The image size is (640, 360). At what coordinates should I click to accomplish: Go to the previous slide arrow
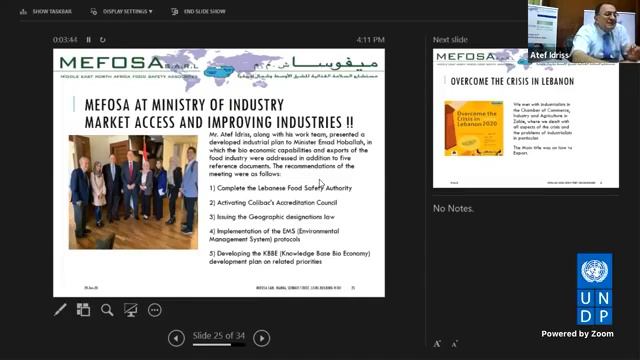[x=176, y=338]
